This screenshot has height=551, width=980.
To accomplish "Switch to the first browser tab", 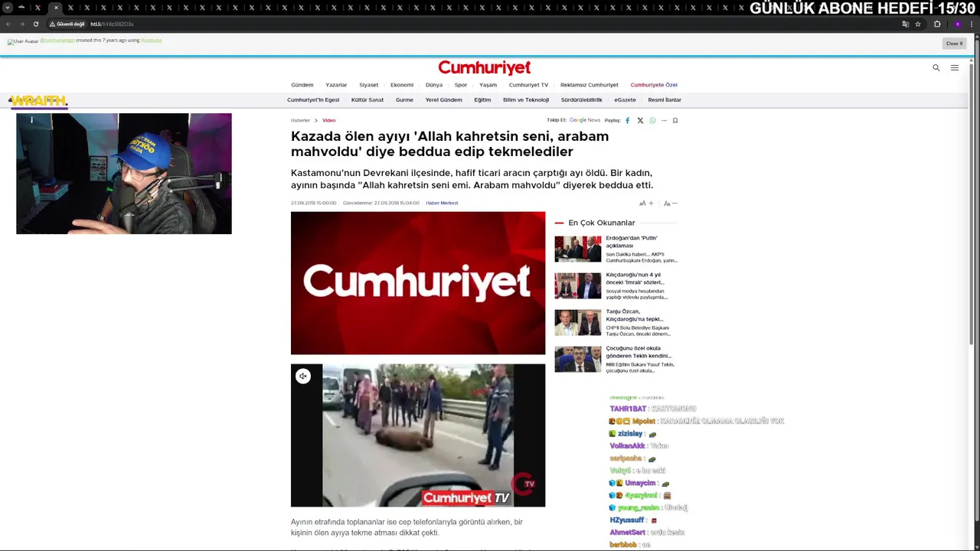I will [21, 8].
